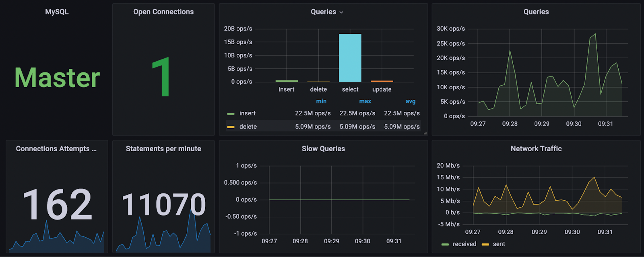644x257 pixels.
Task: Open the Connections Attempts panel title
Action: click(x=56, y=149)
